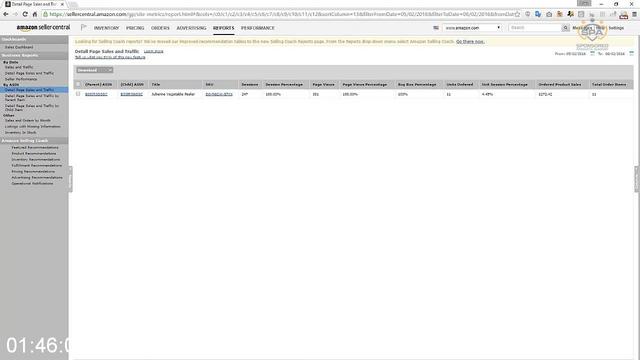Open Inventory In Stock report

coord(20,132)
